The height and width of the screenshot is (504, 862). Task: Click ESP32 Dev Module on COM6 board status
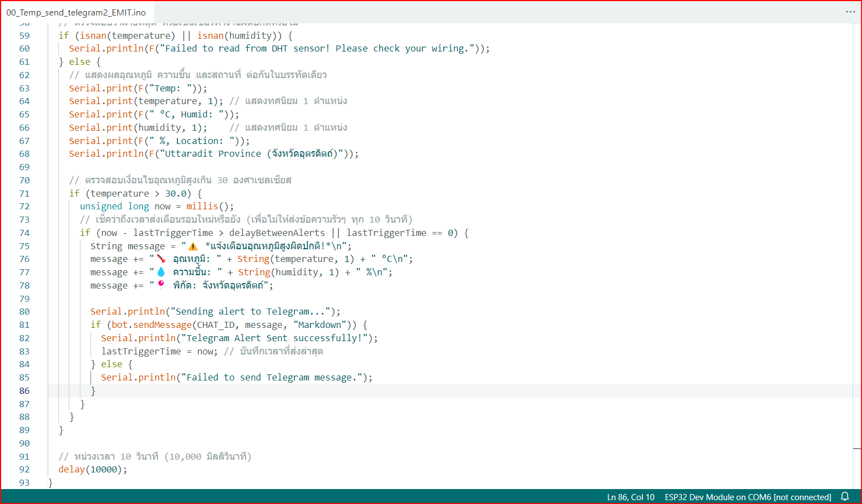click(748, 497)
